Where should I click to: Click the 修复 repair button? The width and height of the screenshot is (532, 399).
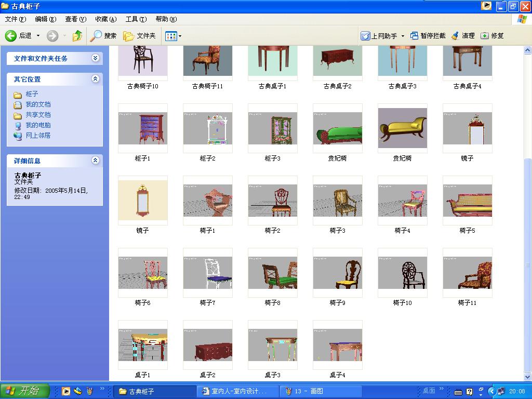[492, 36]
